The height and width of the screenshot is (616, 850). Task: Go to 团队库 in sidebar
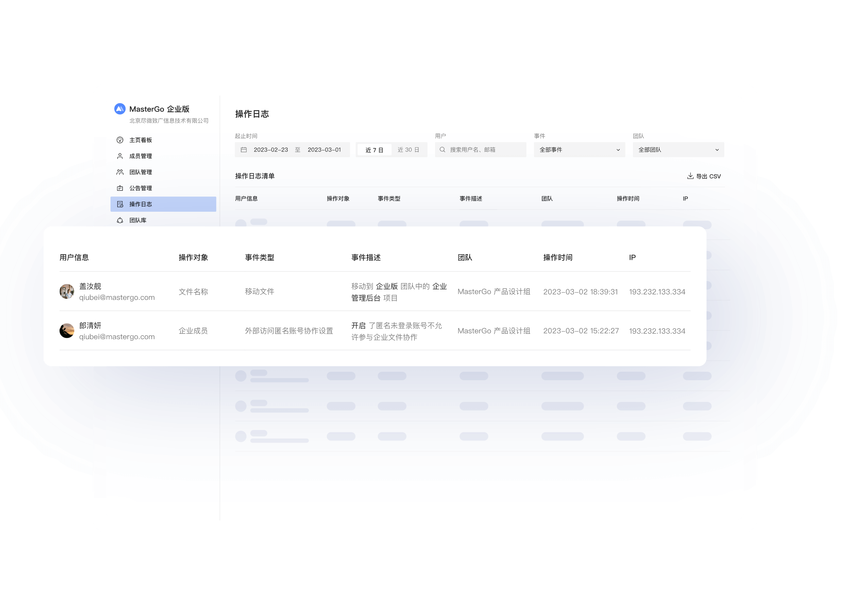tap(137, 220)
